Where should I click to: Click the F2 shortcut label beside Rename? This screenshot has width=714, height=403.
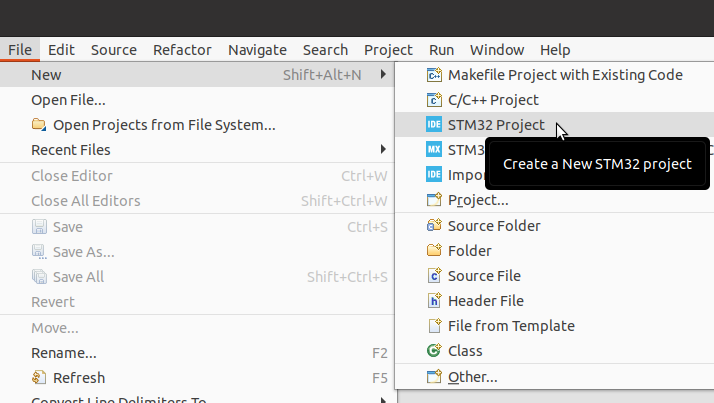point(380,353)
